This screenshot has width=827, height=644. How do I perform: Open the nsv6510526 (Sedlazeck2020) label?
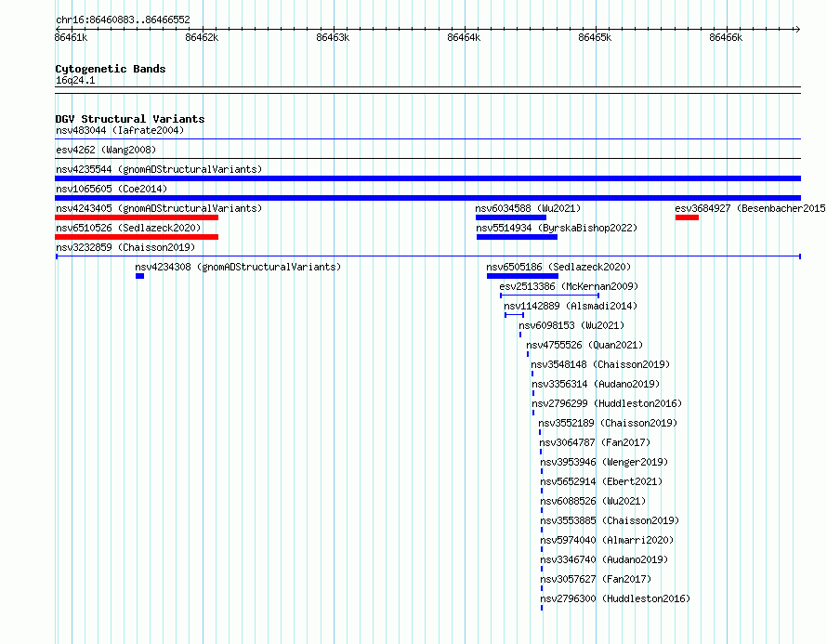pos(128,228)
